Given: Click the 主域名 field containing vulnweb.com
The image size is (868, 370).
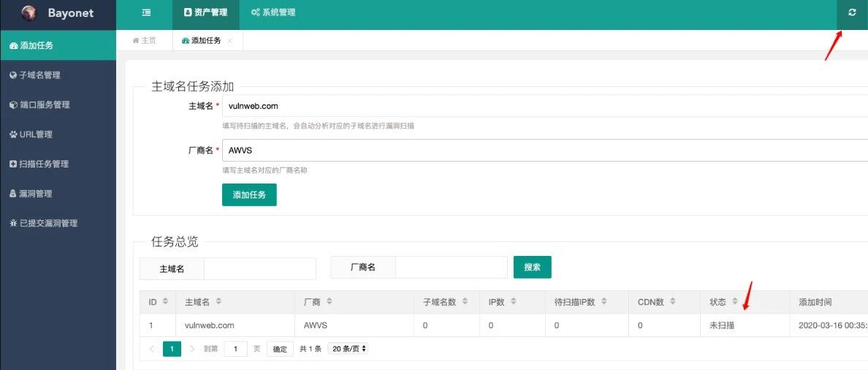Looking at the screenshot, I should 545,106.
